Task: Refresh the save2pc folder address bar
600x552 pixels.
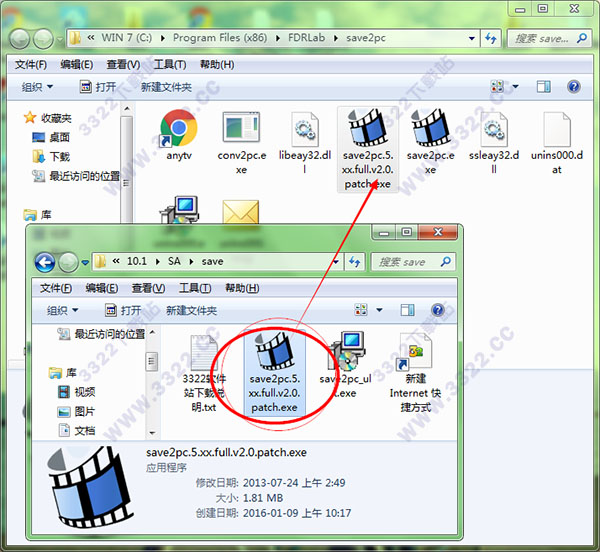Action: click(491, 38)
